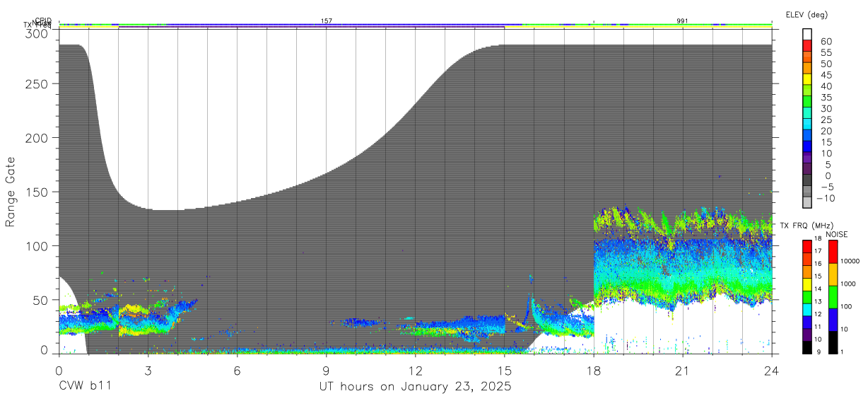
Task: Click the y-axis tick label 200
Action: 37,137
